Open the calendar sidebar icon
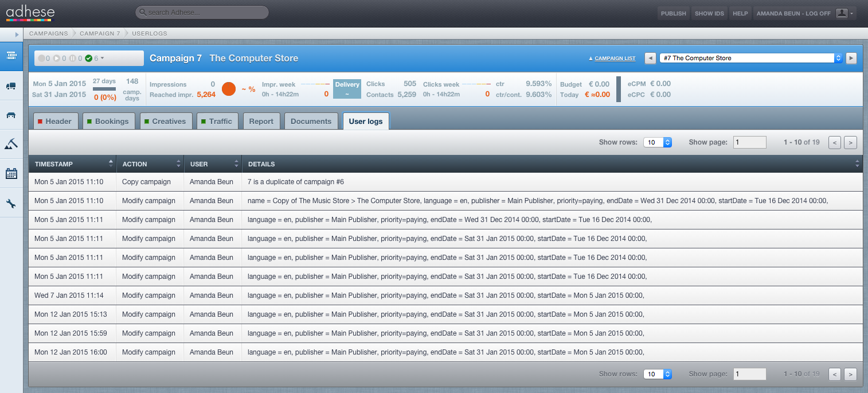Image resolution: width=868 pixels, height=393 pixels. (x=11, y=173)
